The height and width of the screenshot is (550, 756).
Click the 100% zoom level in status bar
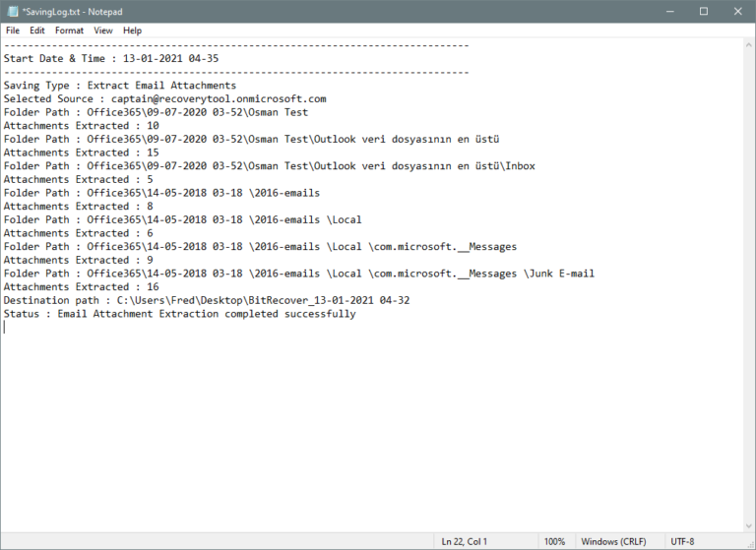[x=554, y=541]
